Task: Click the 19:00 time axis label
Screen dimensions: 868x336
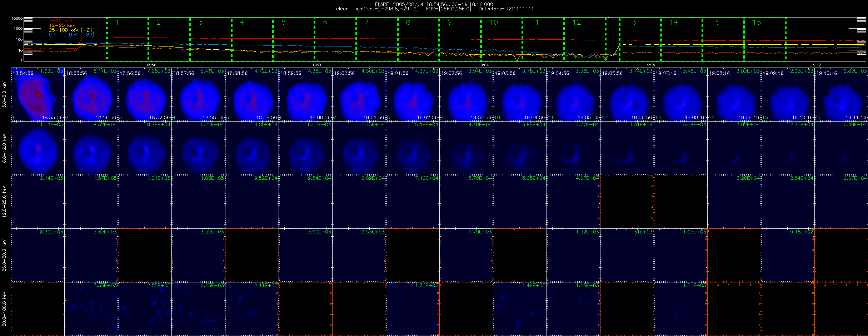Action: click(317, 65)
